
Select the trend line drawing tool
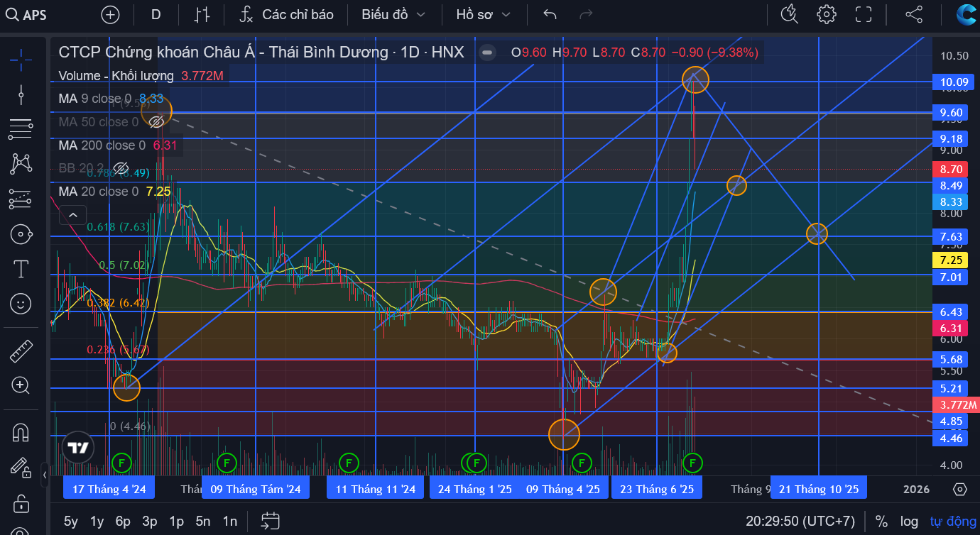tap(21, 94)
